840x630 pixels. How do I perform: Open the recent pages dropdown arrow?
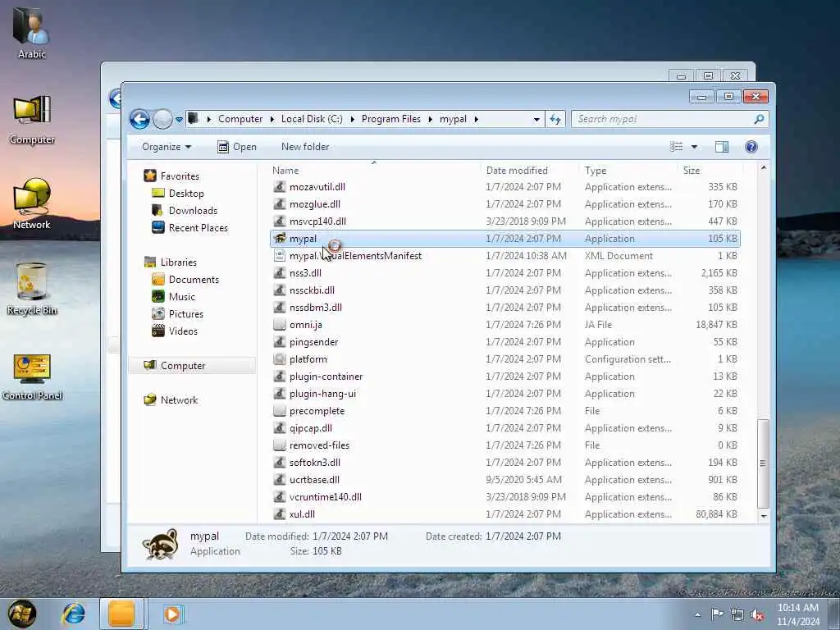179,120
